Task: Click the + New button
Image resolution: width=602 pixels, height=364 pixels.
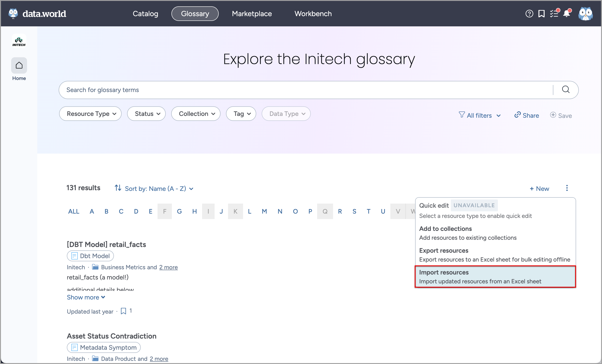Action: tap(539, 188)
